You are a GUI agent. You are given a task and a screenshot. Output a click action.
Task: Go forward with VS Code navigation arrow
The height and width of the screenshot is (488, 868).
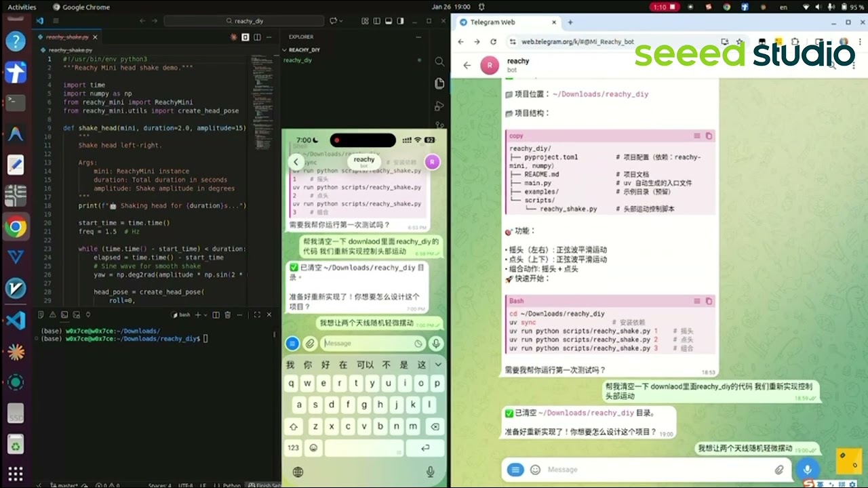pos(154,21)
